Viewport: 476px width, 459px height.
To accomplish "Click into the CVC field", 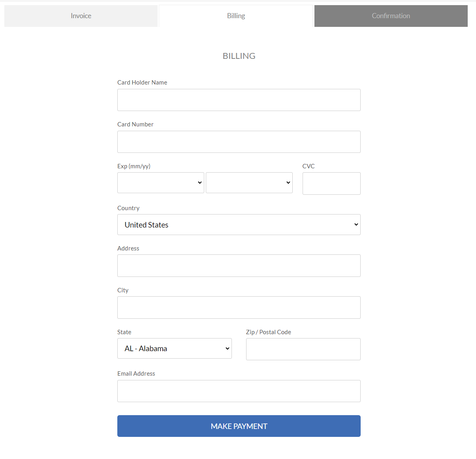I will (x=331, y=183).
